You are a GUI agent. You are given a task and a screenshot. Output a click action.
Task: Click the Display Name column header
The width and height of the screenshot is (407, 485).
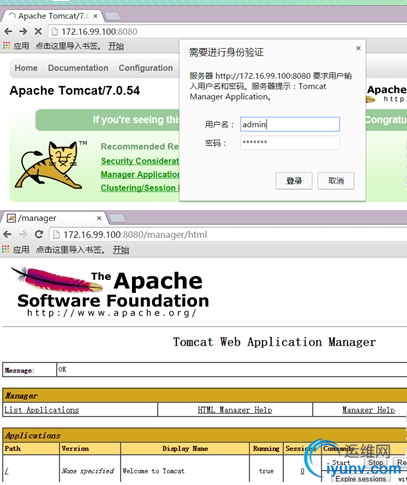[185, 448]
